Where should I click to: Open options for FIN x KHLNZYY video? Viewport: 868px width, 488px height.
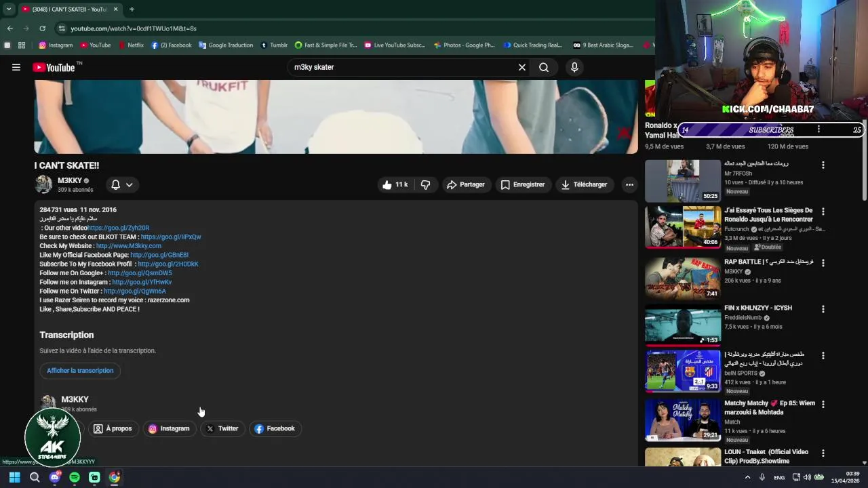823,309
